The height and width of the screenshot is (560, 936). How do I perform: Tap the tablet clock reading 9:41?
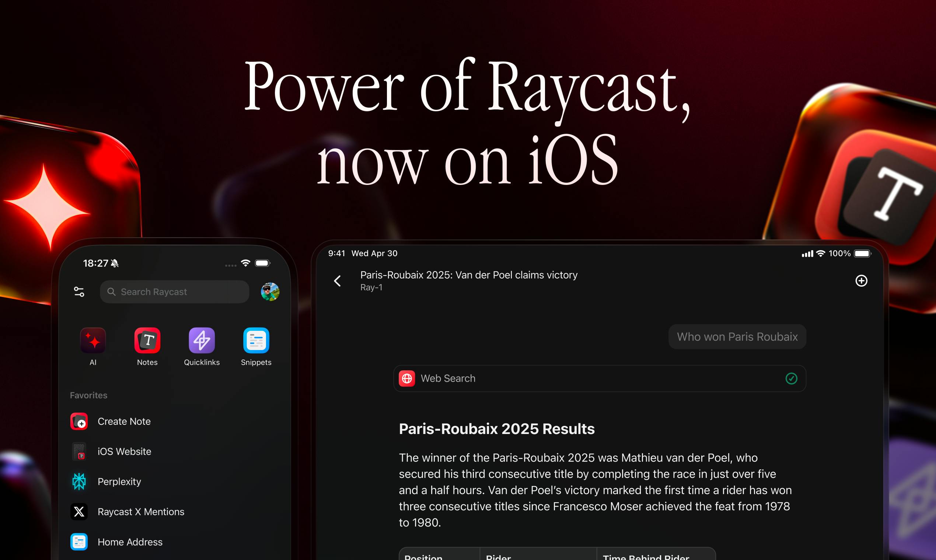click(337, 253)
